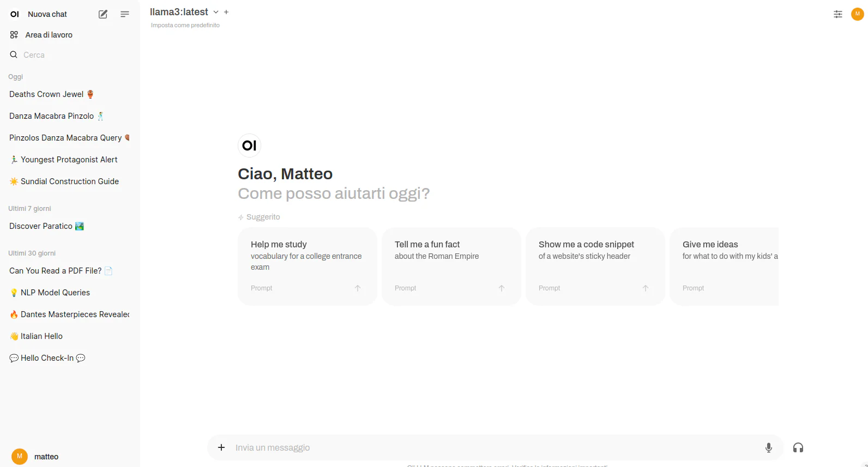
Task: Open chat controls sliders icon
Action: point(838,14)
